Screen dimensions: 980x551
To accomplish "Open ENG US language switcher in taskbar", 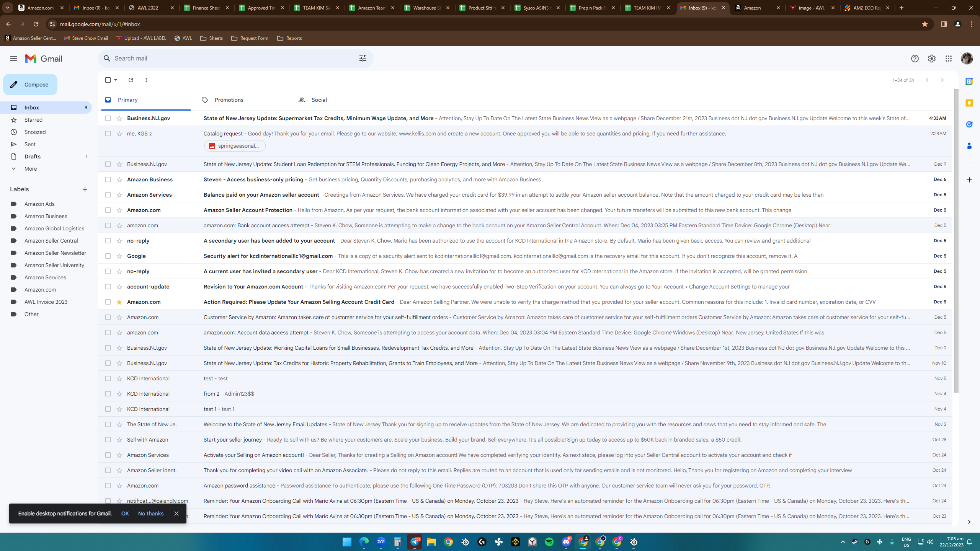I will tap(906, 542).
